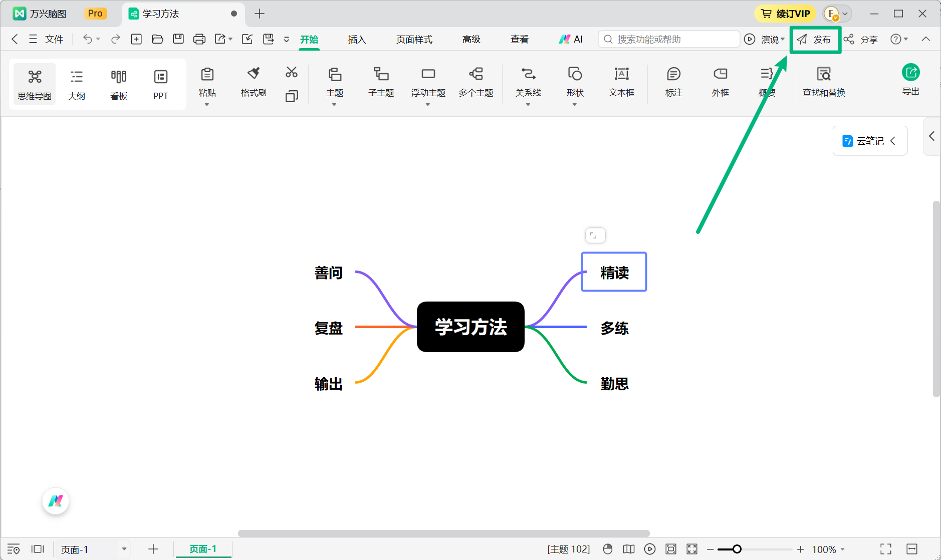
Task: Expand the right side panel arrow
Action: [931, 136]
